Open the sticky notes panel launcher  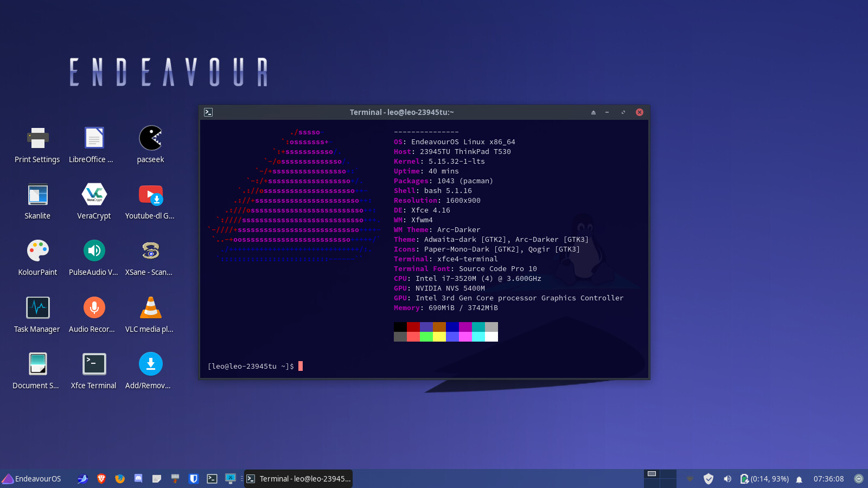pyautogui.click(x=157, y=479)
